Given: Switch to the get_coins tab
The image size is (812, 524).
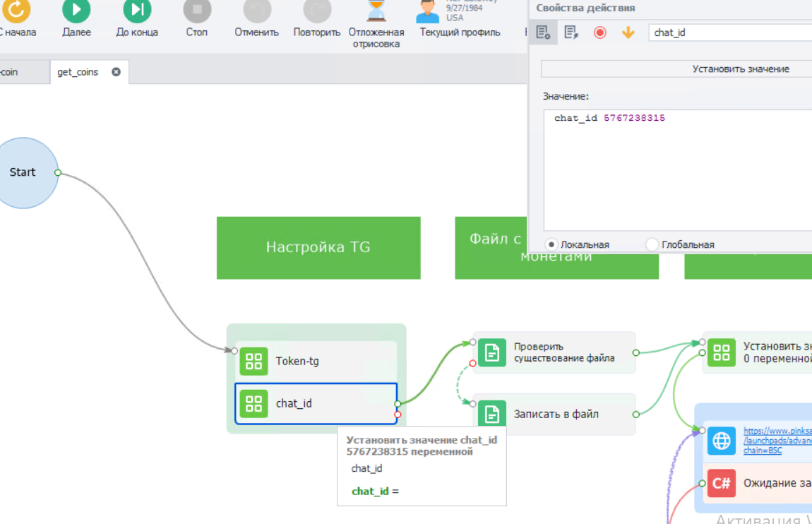Looking at the screenshot, I should tap(78, 72).
